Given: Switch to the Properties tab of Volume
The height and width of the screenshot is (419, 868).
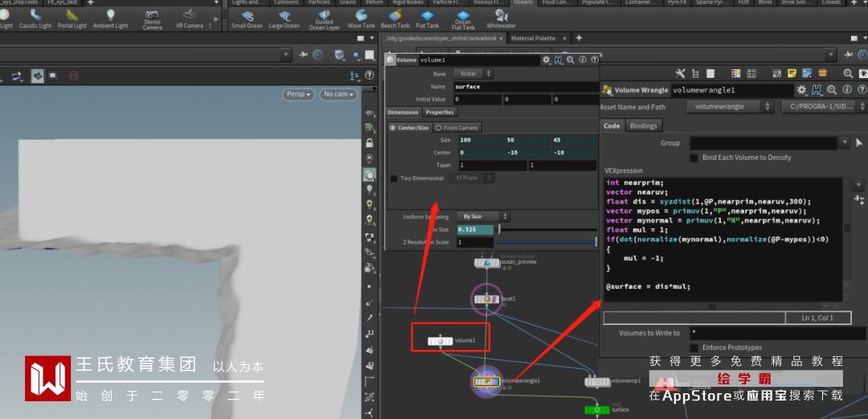Looking at the screenshot, I should click(x=440, y=113).
